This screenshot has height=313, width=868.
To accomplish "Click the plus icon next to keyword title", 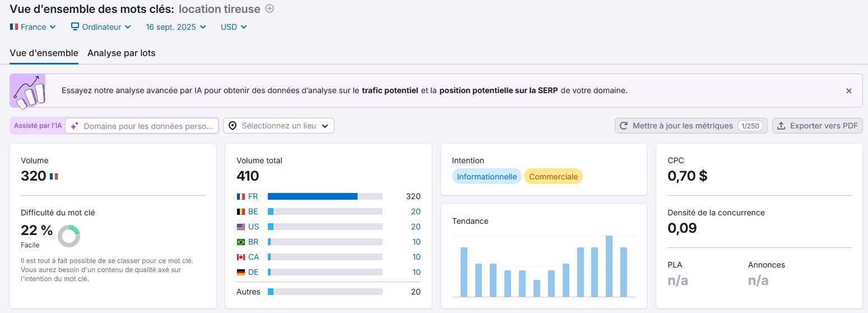I will tap(270, 8).
